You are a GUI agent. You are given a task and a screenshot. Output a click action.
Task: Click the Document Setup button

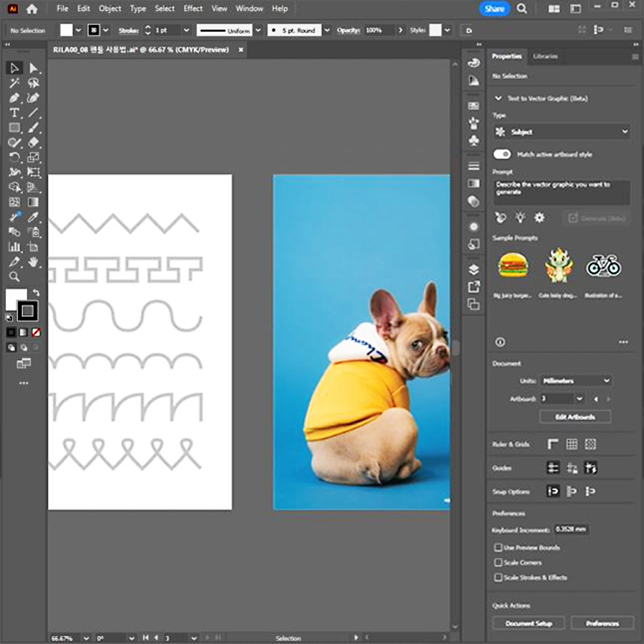[x=529, y=623]
